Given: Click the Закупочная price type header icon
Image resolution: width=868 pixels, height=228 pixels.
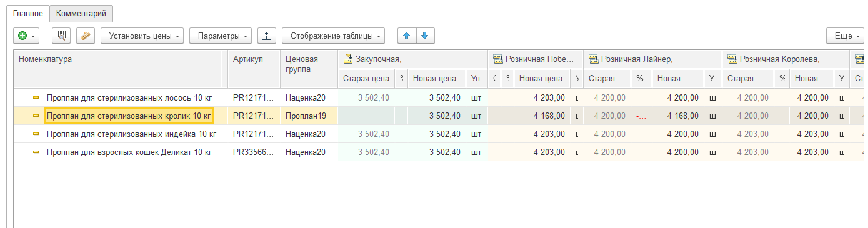Looking at the screenshot, I should 347,59.
